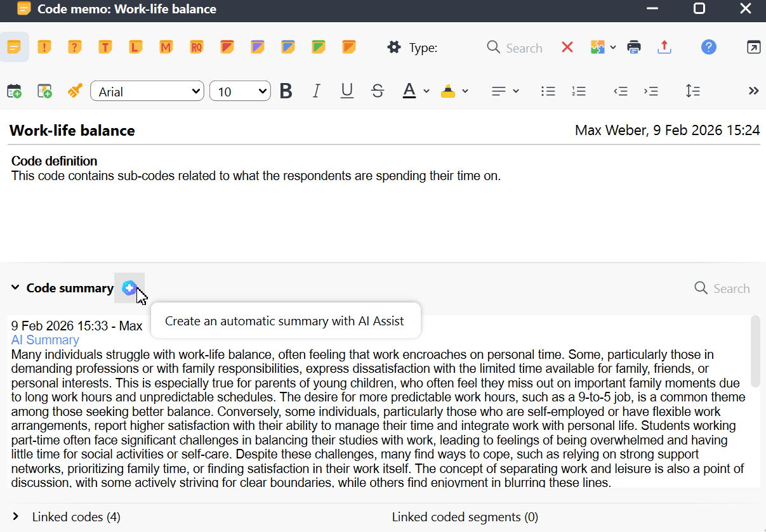Open the blue AI Summary link
This screenshot has height=532, width=766.
click(x=44, y=340)
